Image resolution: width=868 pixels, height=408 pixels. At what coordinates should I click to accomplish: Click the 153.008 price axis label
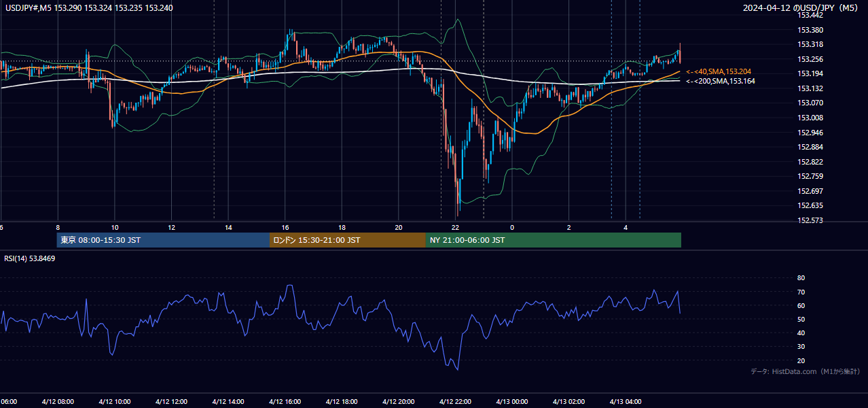click(x=810, y=118)
